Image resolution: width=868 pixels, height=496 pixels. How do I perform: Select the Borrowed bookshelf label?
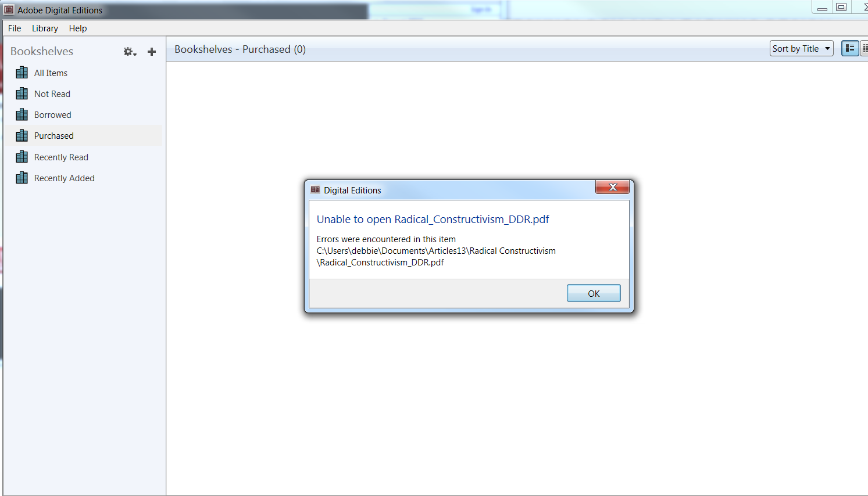(x=53, y=115)
